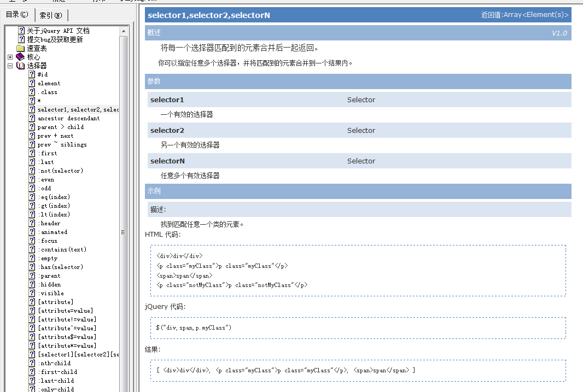Click the 选择器 open book icon

20,66
